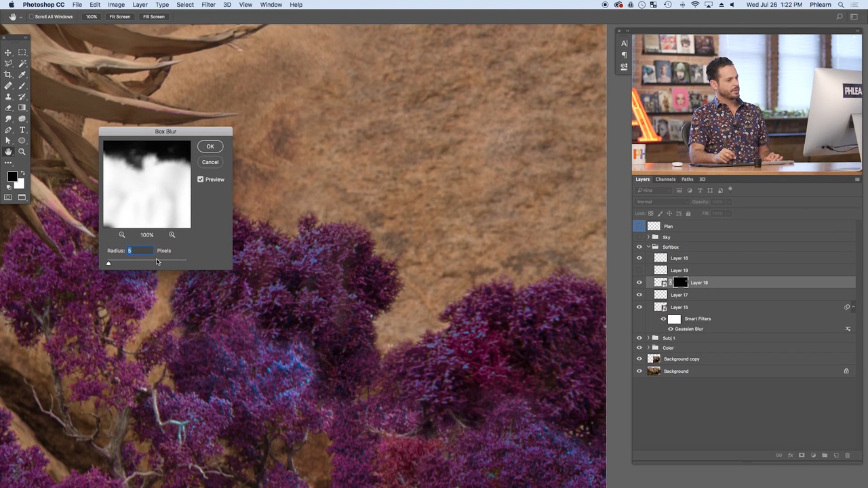Open Gaussian Blur filter blending options icon
Viewport: 868px width, 488px height.
pos(848,329)
